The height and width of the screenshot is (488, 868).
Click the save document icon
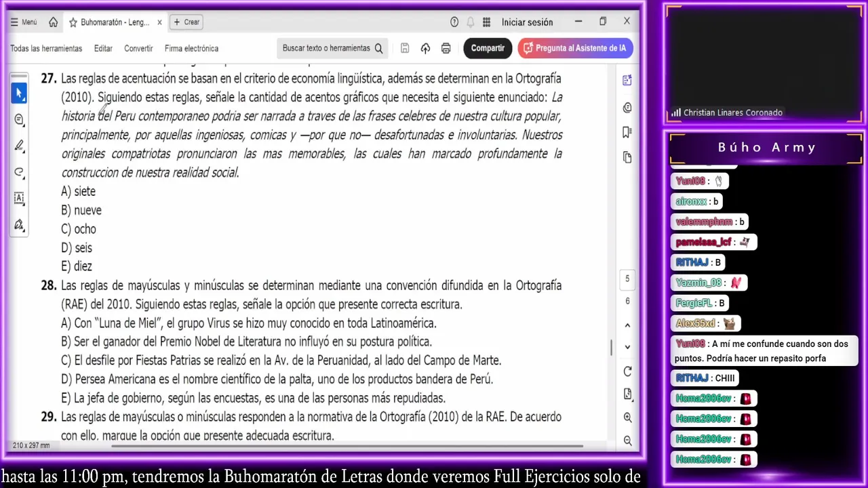pos(405,48)
